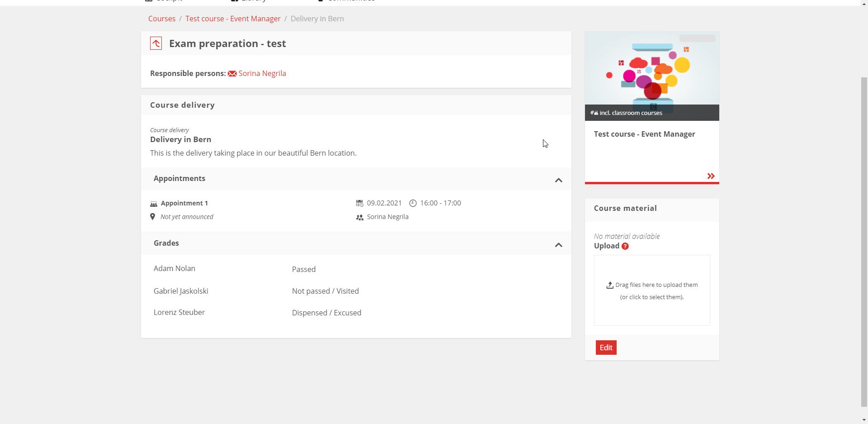Collapse the Appointments section
This screenshot has height=424, width=868.
click(558, 180)
